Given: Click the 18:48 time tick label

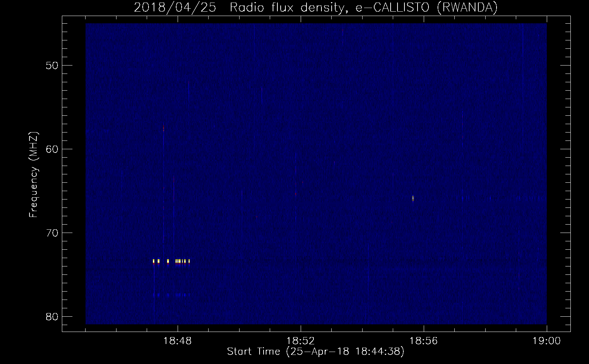Looking at the screenshot, I should click(x=178, y=341).
